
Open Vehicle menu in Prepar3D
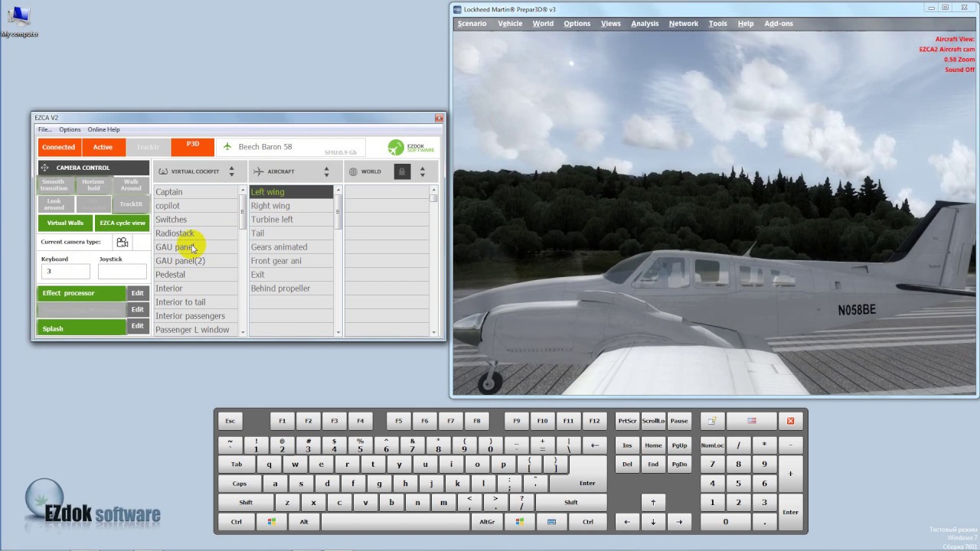coord(510,24)
